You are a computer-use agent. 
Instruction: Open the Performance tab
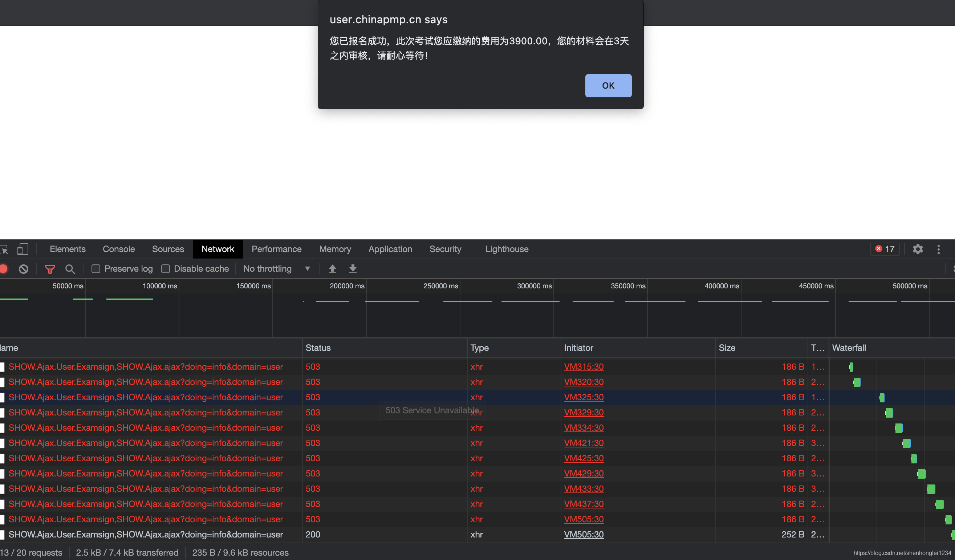click(277, 249)
